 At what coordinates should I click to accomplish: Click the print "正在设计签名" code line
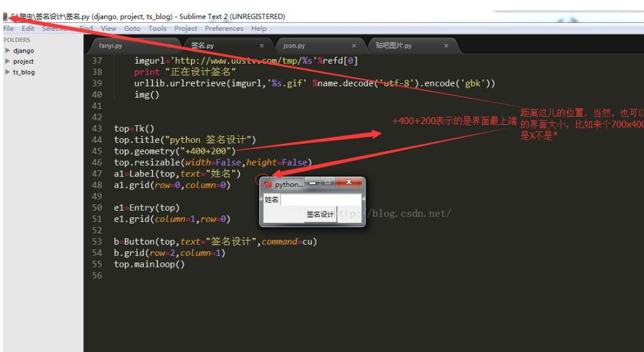[185, 72]
